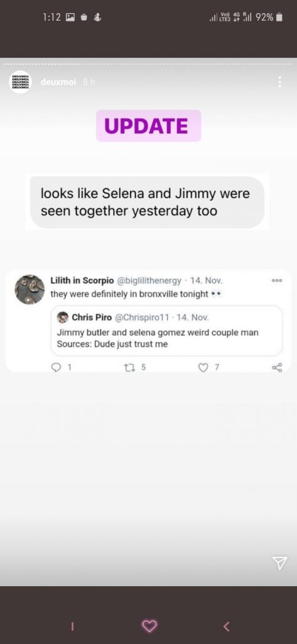Open the tweet overflow three-dots menu
Image resolution: width=297 pixels, height=644 pixels.
277,280
